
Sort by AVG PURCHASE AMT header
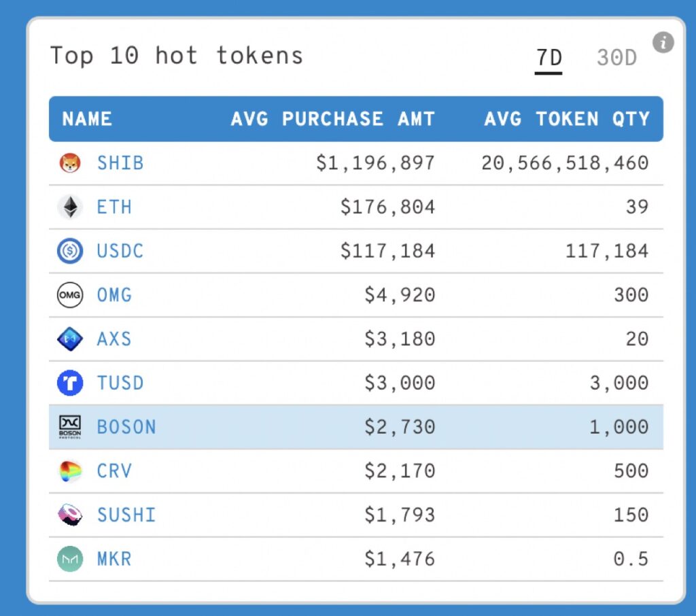tap(332, 119)
